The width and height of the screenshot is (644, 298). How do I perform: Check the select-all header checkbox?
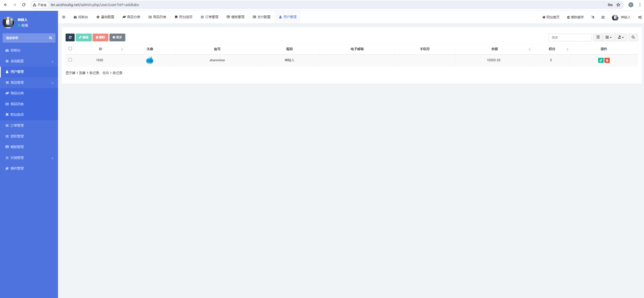tap(70, 49)
